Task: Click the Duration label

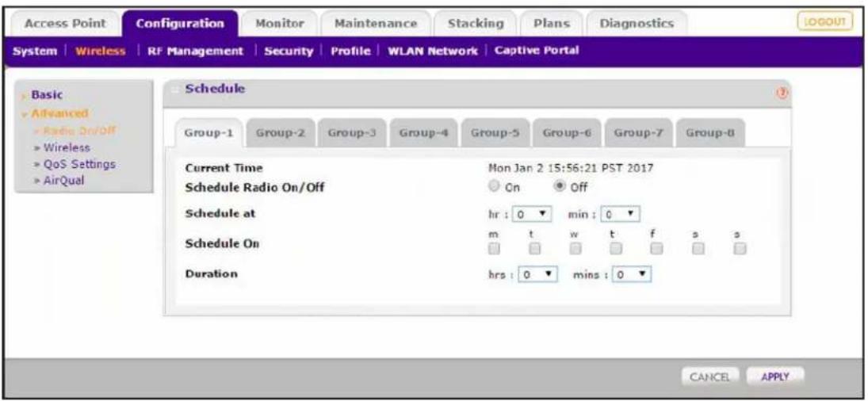Action: 212,273
